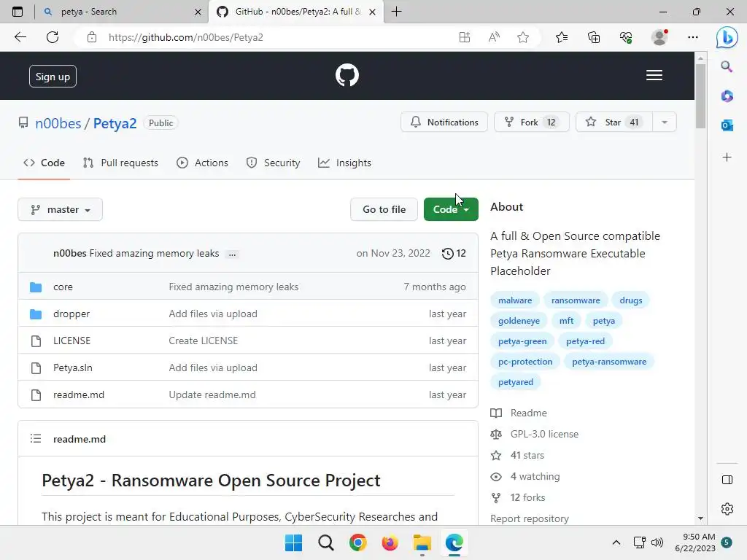Image resolution: width=747 pixels, height=560 pixels.
Task: Open the Apps available icon in address bar
Action: click(465, 37)
